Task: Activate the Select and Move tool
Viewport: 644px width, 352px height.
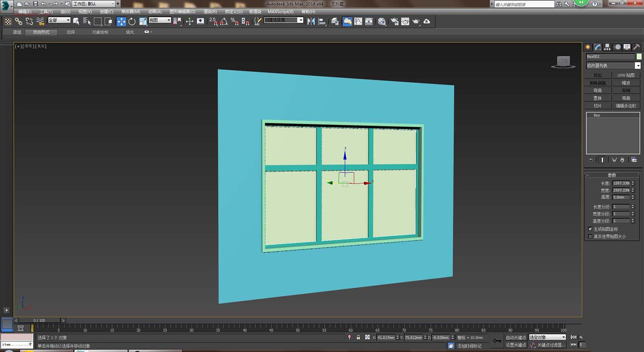Action: [122, 21]
